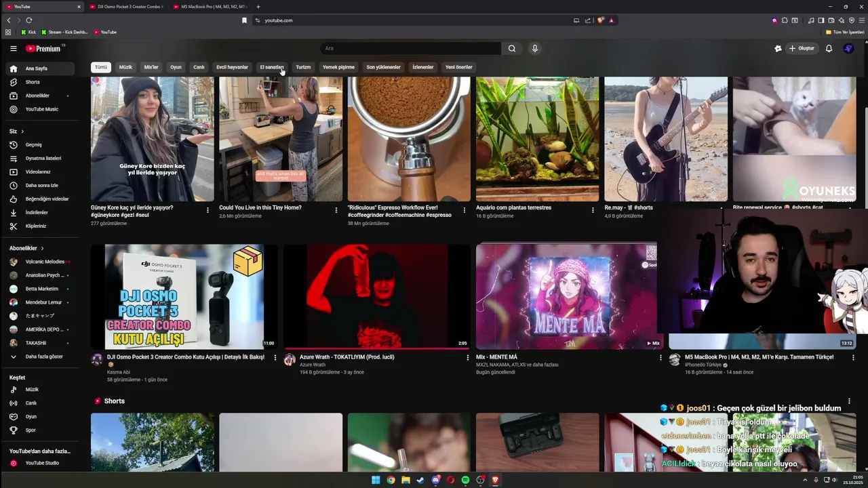The width and height of the screenshot is (868, 488).
Task: Open options for the Güney Kore short
Action: (x=208, y=210)
